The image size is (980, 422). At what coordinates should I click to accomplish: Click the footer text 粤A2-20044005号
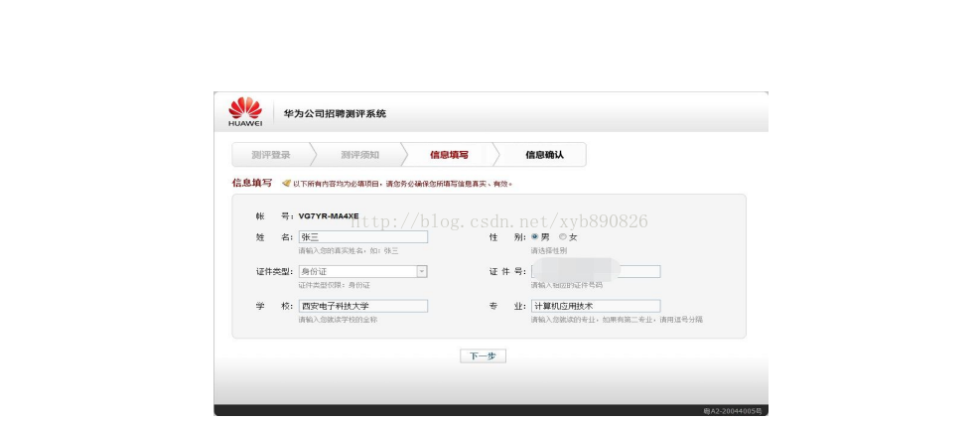[x=732, y=411]
